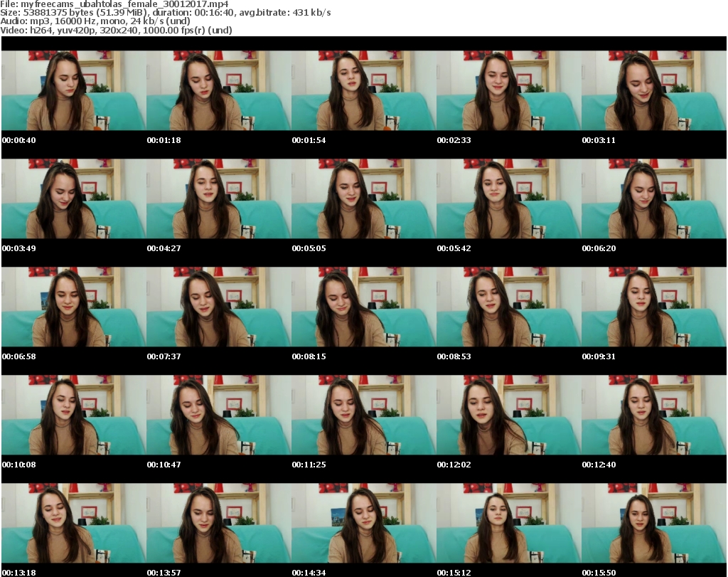728x577 pixels.
Task: Click the 00:06:58 timestamp label
Action: click(x=19, y=356)
